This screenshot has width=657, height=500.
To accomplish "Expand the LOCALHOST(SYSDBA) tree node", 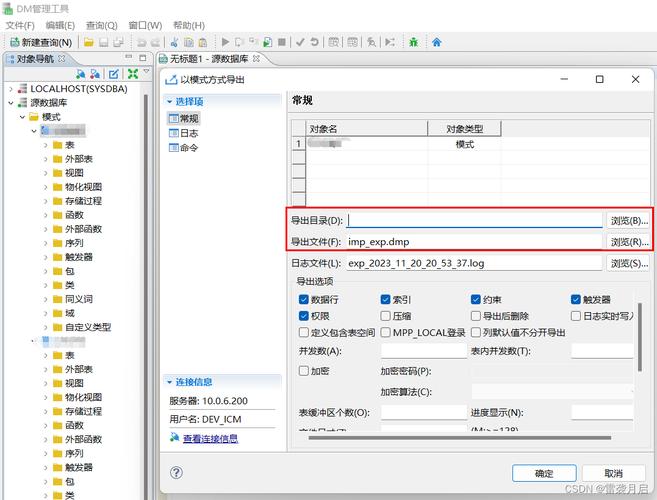I will (10, 89).
